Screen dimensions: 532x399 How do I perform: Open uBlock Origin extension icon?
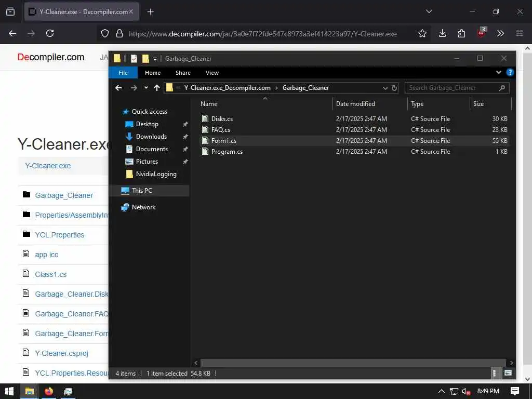pyautogui.click(x=481, y=33)
